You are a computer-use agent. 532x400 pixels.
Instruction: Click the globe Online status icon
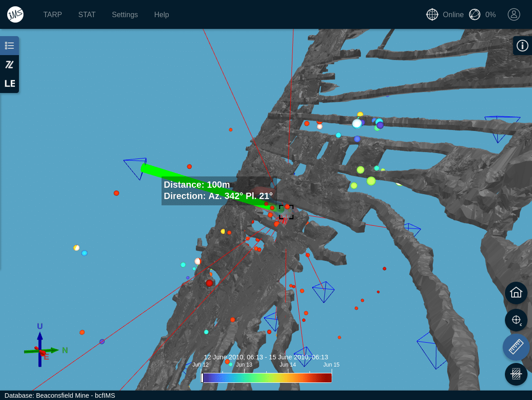point(432,14)
